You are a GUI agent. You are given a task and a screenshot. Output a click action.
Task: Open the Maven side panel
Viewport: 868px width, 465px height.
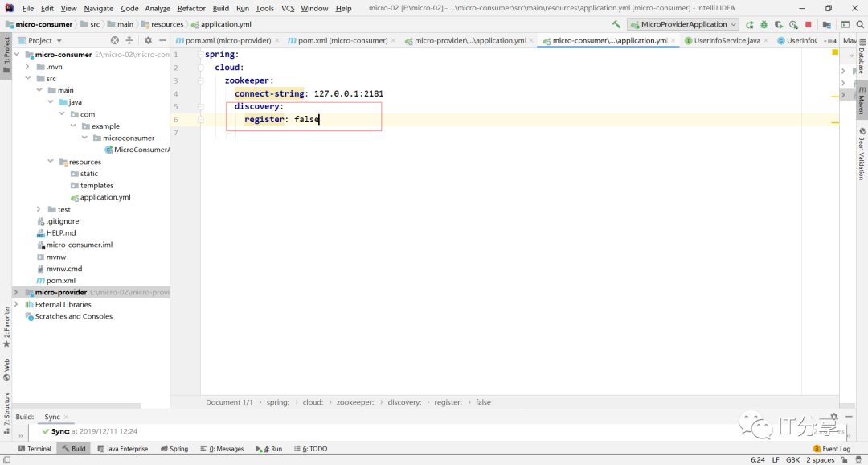[862, 101]
